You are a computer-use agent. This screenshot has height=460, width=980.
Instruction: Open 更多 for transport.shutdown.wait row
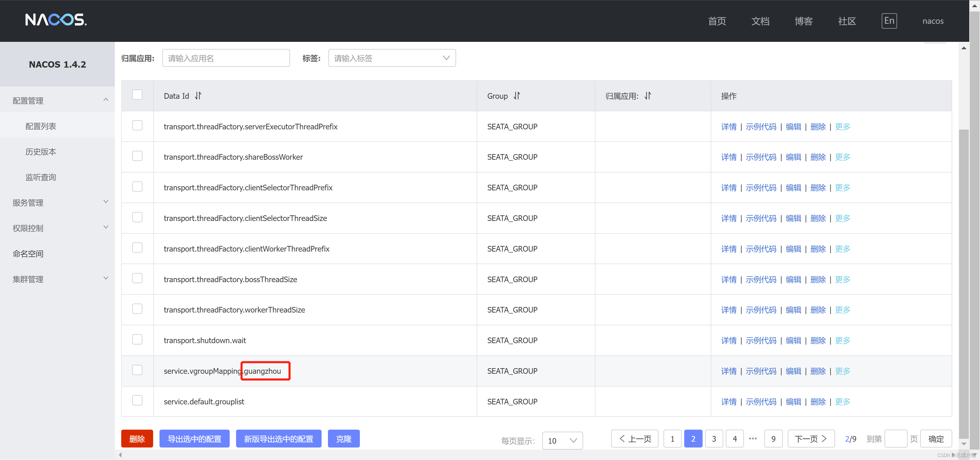coord(842,340)
